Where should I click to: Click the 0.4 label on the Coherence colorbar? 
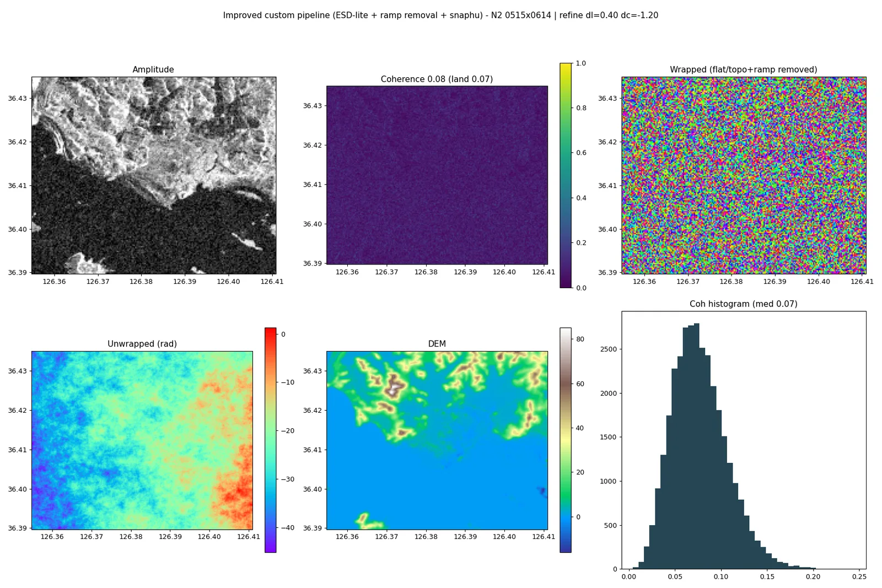(581, 198)
